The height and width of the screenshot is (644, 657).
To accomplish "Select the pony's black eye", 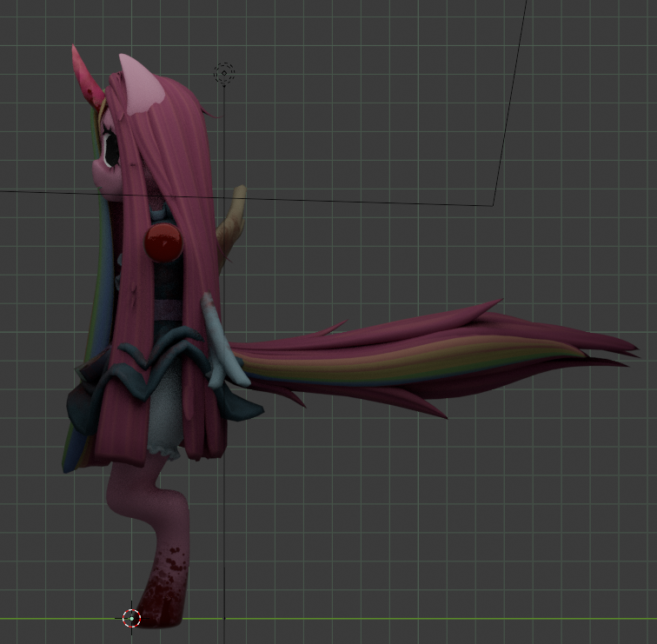I will (x=111, y=152).
